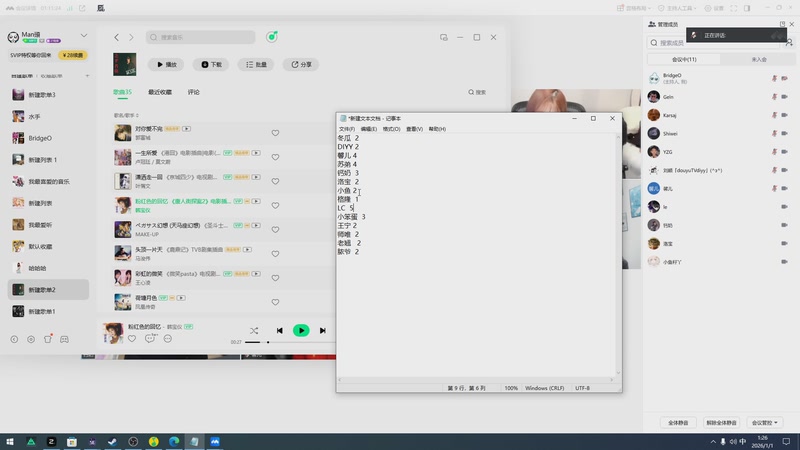This screenshot has height=450, width=800.
Task: Click the 下载 download button
Action: [211, 64]
